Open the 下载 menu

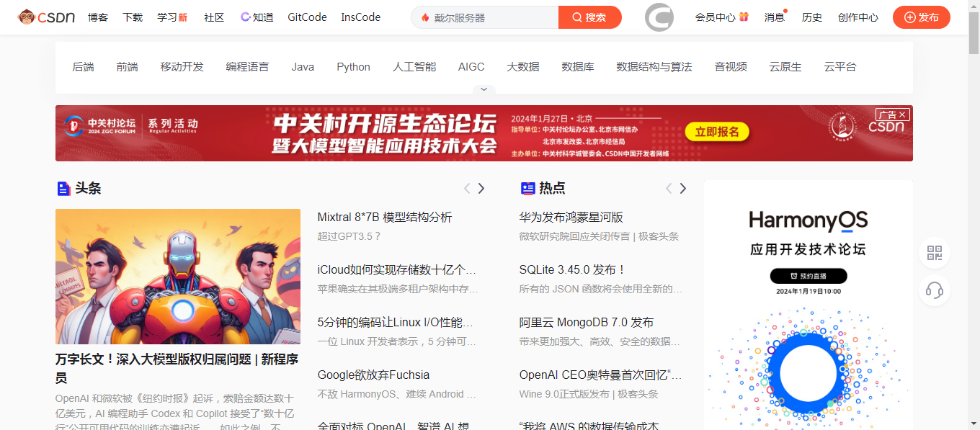click(x=133, y=17)
